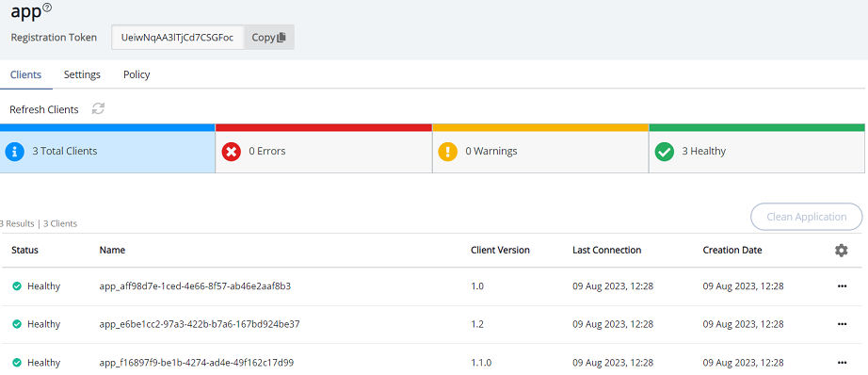Copy the registration token

pos(269,37)
